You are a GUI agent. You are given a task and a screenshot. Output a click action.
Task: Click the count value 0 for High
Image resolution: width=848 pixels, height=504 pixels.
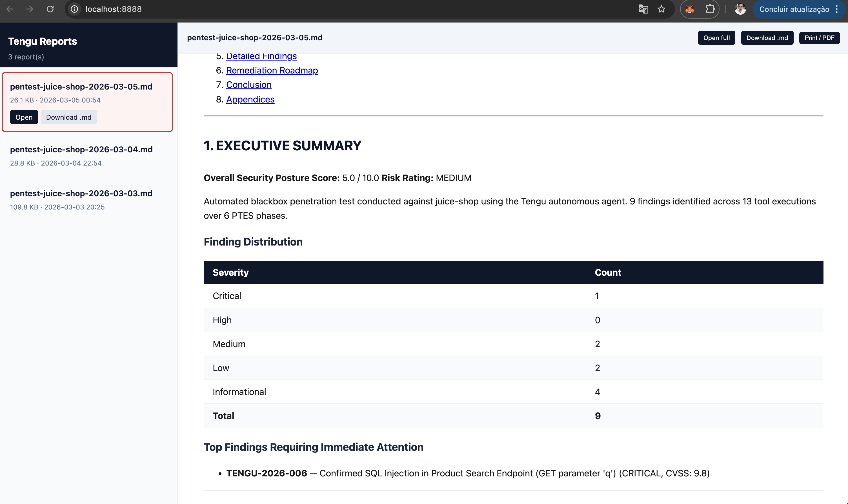click(x=598, y=320)
